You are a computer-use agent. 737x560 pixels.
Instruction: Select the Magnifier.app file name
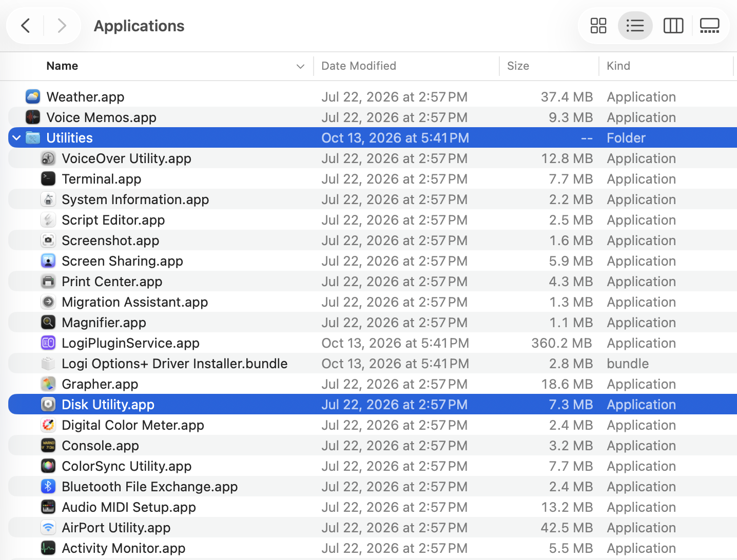pyautogui.click(x=104, y=323)
